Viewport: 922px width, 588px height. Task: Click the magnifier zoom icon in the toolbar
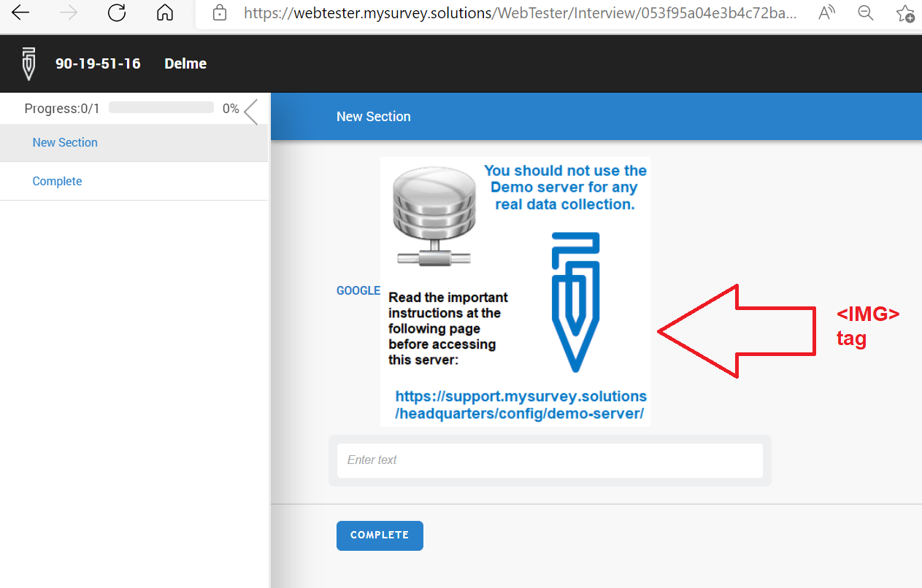[865, 12]
